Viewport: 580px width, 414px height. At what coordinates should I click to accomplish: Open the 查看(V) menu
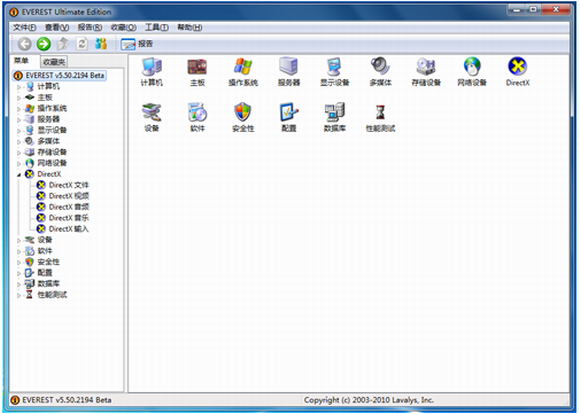pyautogui.click(x=57, y=27)
